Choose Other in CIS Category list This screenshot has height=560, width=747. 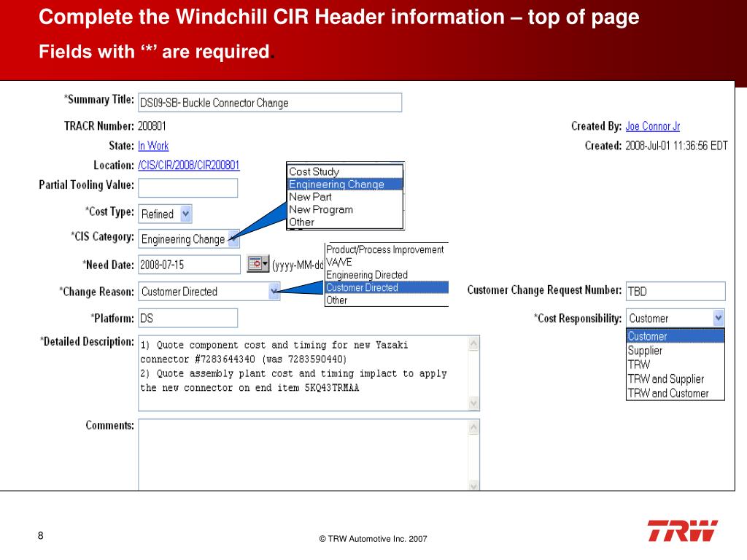[345, 222]
